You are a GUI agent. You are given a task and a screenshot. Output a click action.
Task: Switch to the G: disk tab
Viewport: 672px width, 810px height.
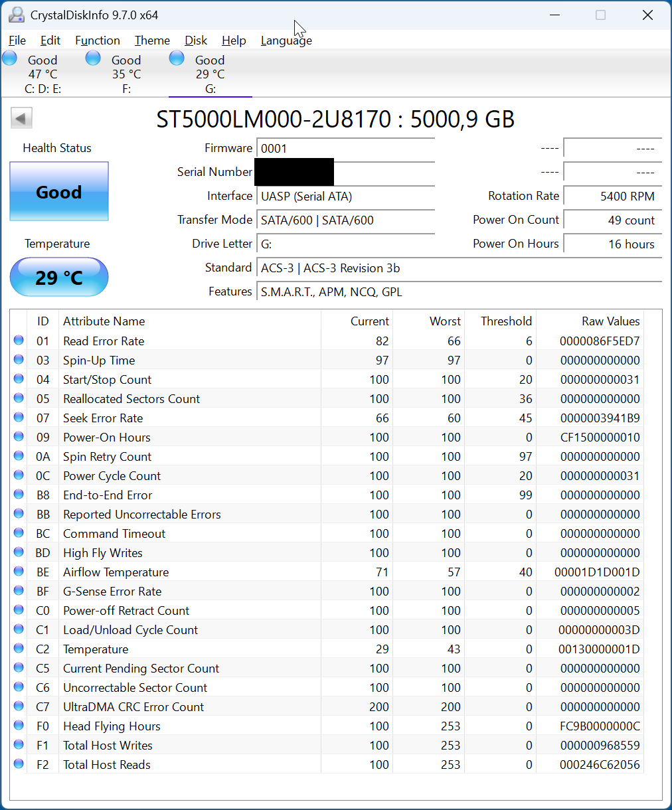pyautogui.click(x=210, y=74)
